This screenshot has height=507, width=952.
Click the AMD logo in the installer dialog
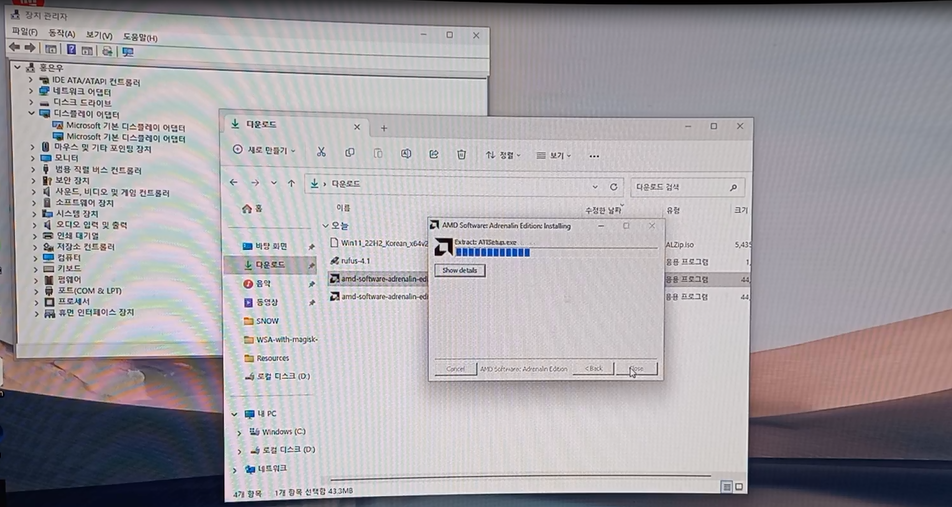pyautogui.click(x=444, y=247)
